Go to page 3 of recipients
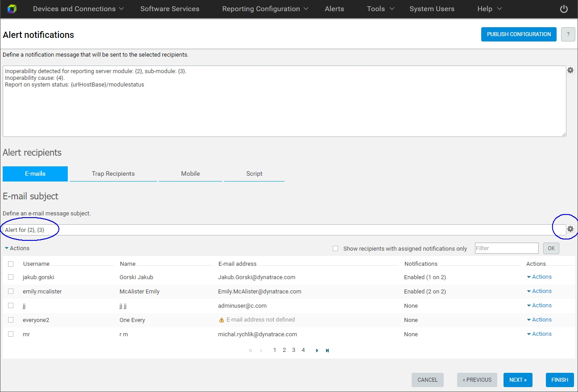The height and width of the screenshot is (392, 578). (x=293, y=350)
